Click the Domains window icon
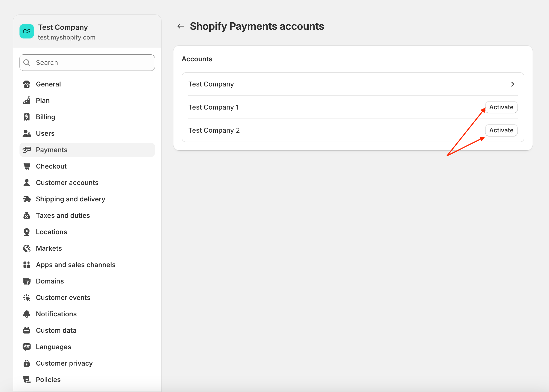 tap(27, 281)
